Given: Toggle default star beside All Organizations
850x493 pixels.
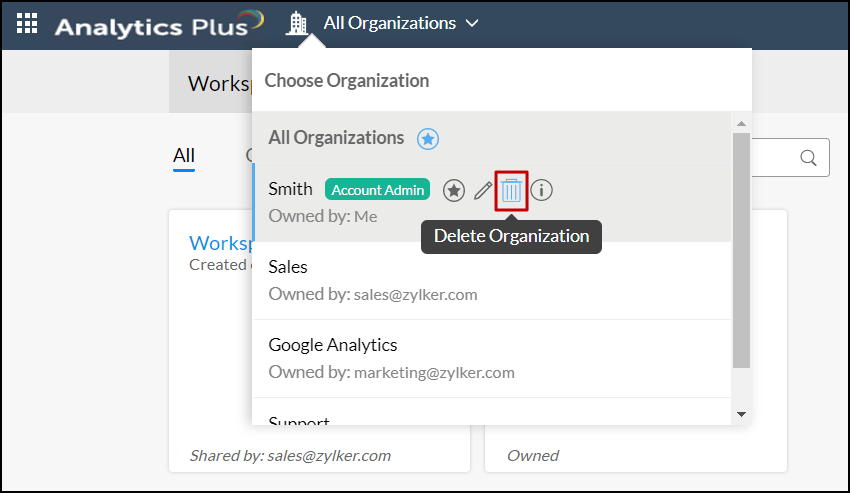Looking at the screenshot, I should (x=428, y=139).
